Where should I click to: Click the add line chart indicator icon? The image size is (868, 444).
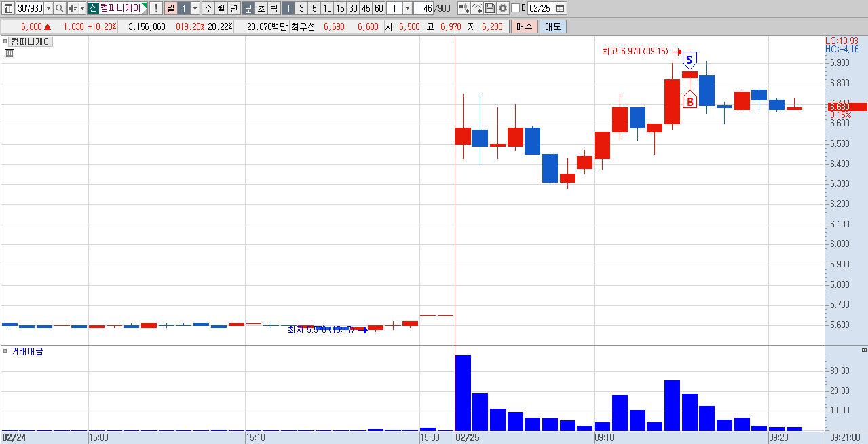(477, 8)
